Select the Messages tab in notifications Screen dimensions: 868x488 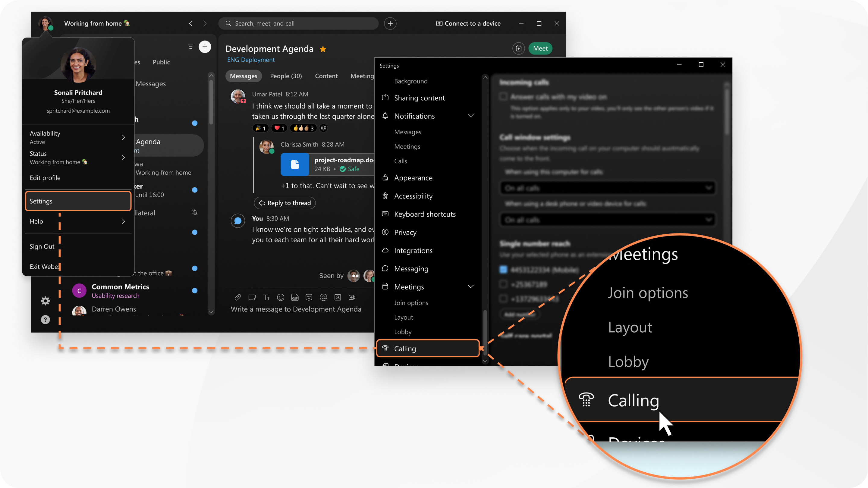click(408, 132)
